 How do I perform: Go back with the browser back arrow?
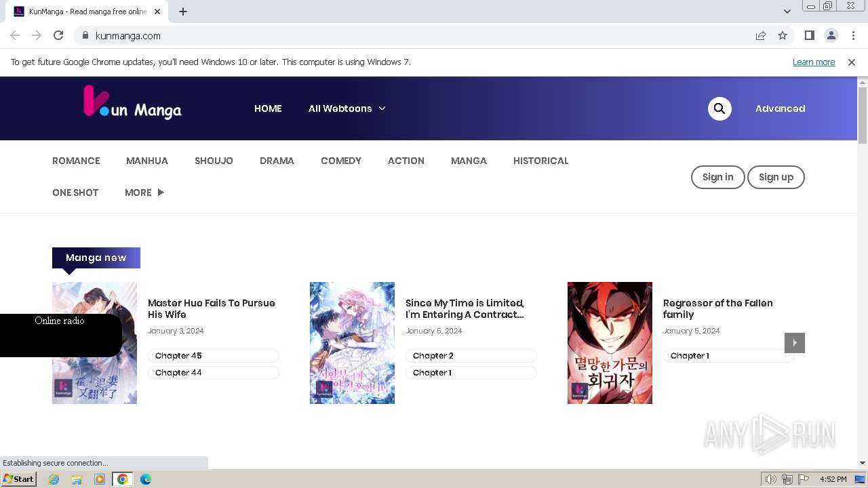click(15, 35)
